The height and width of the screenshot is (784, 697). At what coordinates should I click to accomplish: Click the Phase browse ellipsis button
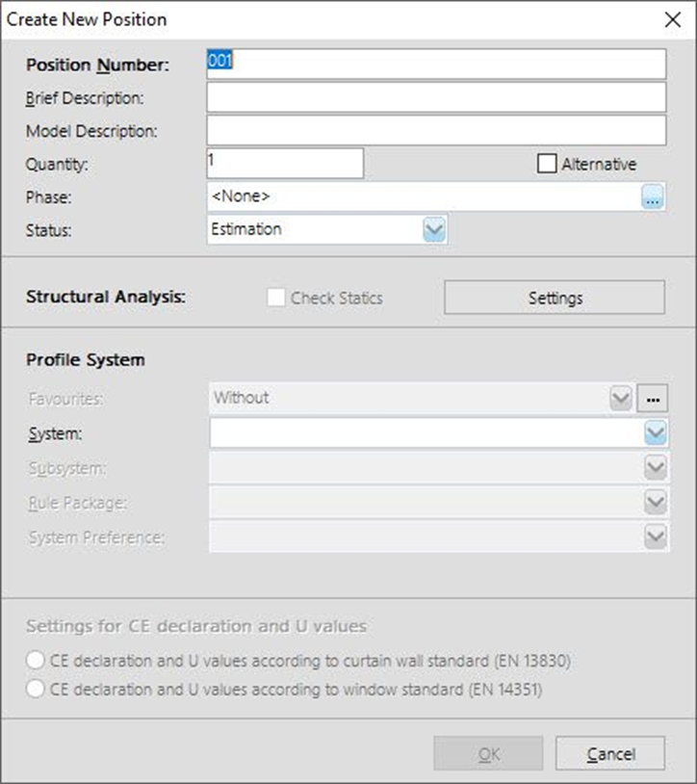pyautogui.click(x=654, y=198)
